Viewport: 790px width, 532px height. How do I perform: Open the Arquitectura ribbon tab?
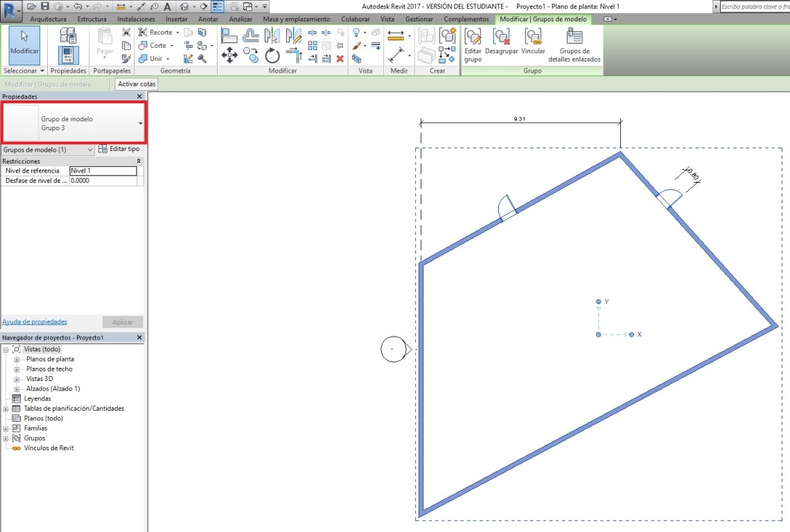pyautogui.click(x=48, y=19)
